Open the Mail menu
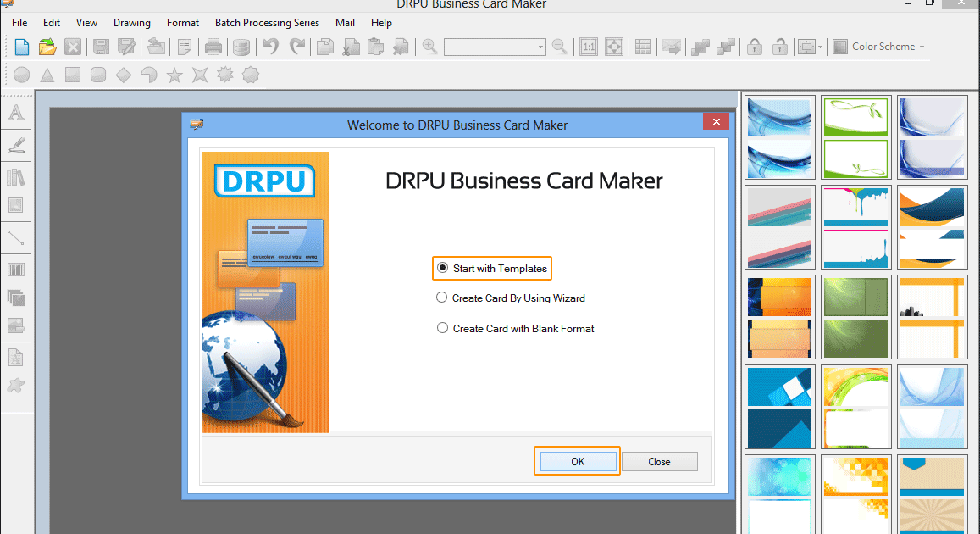Viewport: 980px width, 534px height. point(345,23)
